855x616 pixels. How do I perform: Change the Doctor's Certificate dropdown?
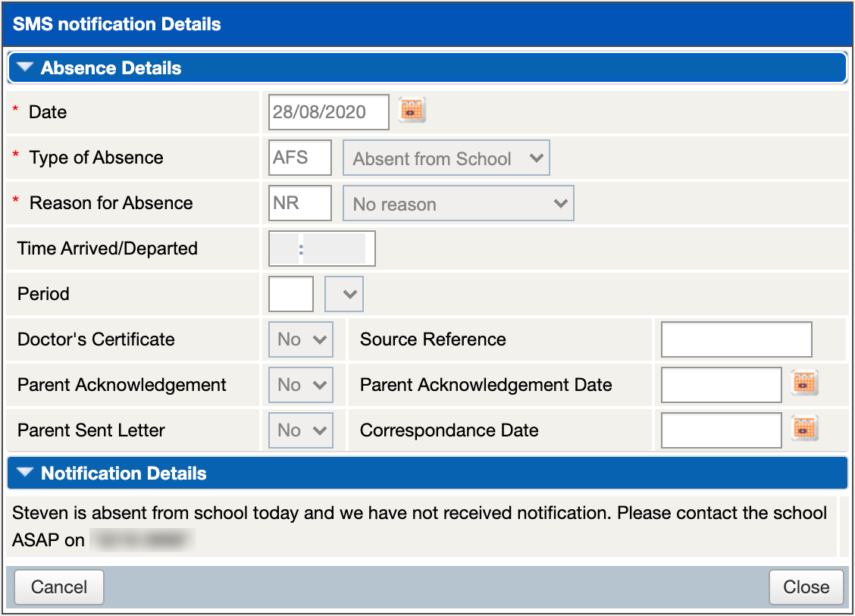pyautogui.click(x=301, y=339)
